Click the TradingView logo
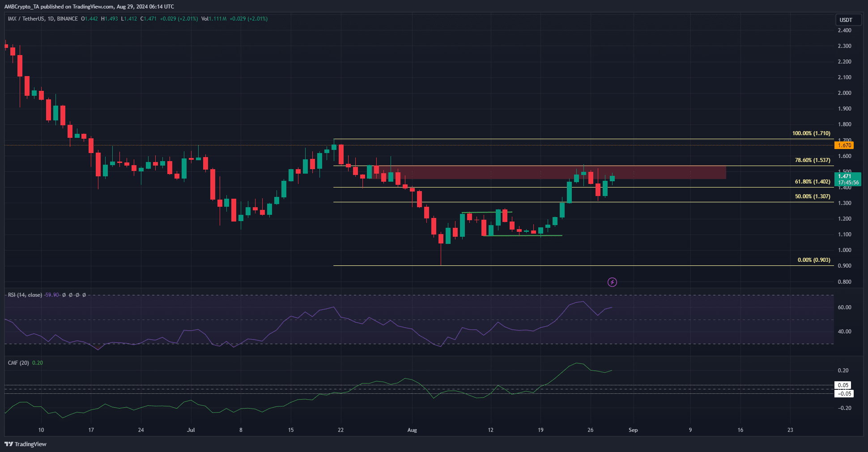The width and height of the screenshot is (868, 452). tap(26, 444)
